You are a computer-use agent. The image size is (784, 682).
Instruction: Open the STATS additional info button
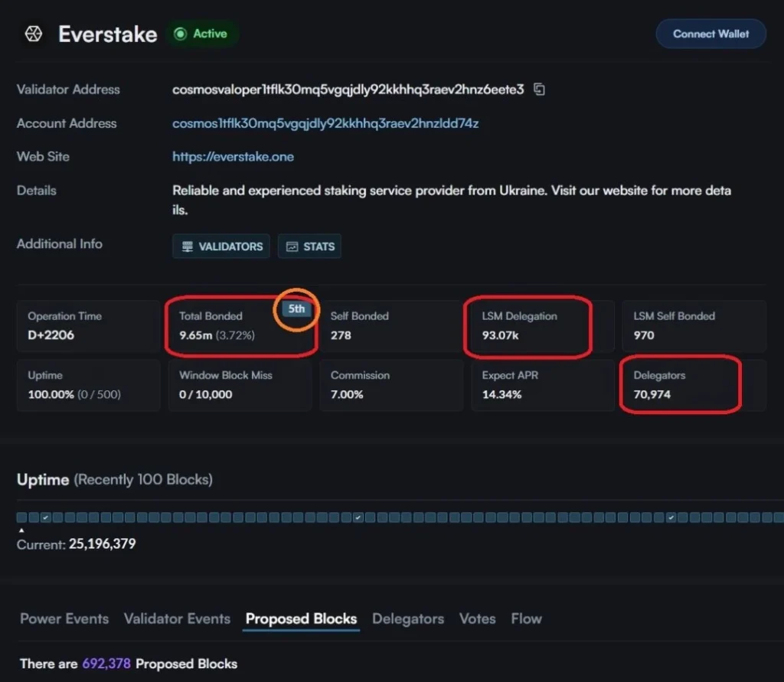tap(309, 246)
